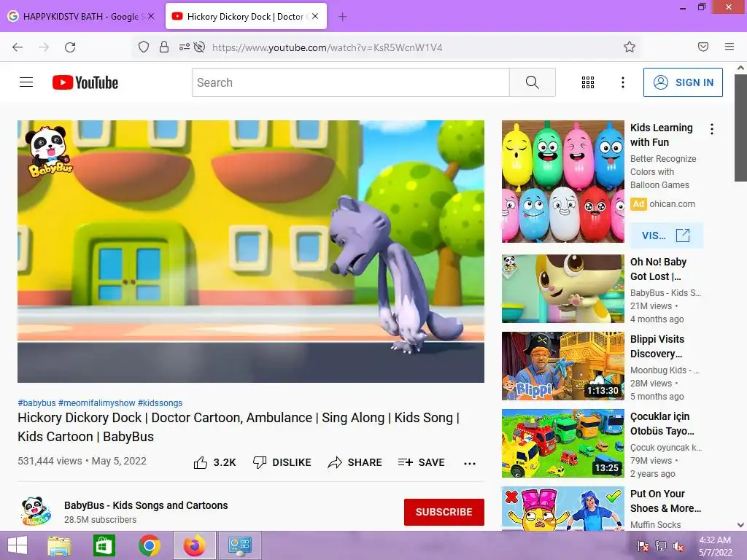747x560 pixels.
Task: Open the Windows Start menu
Action: (18, 545)
